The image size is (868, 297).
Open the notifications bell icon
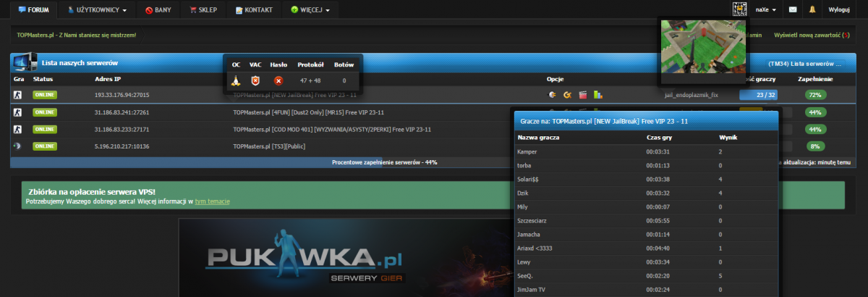tap(812, 10)
